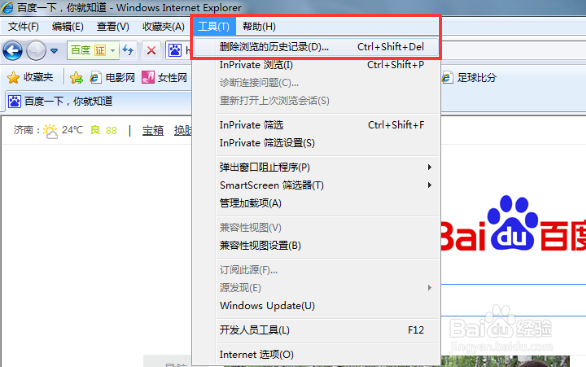Open the 足球比分 favorites link
The image size is (586, 367).
[x=469, y=77]
